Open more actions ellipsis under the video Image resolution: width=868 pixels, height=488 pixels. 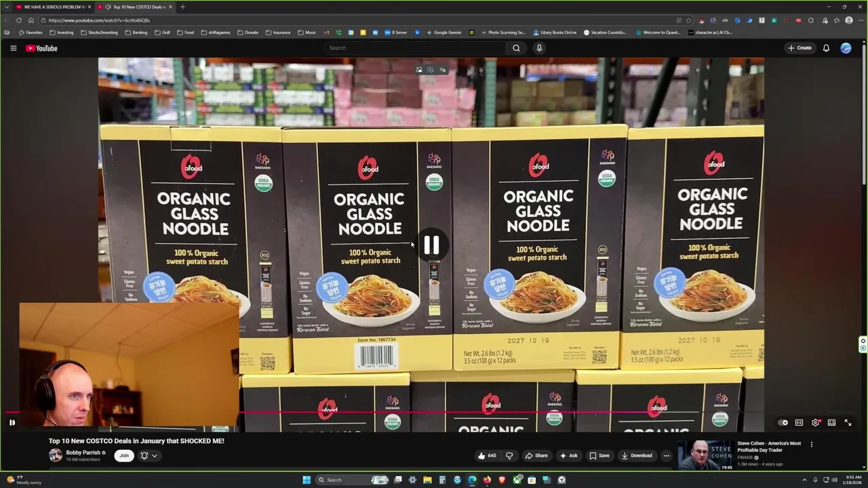[x=667, y=455]
